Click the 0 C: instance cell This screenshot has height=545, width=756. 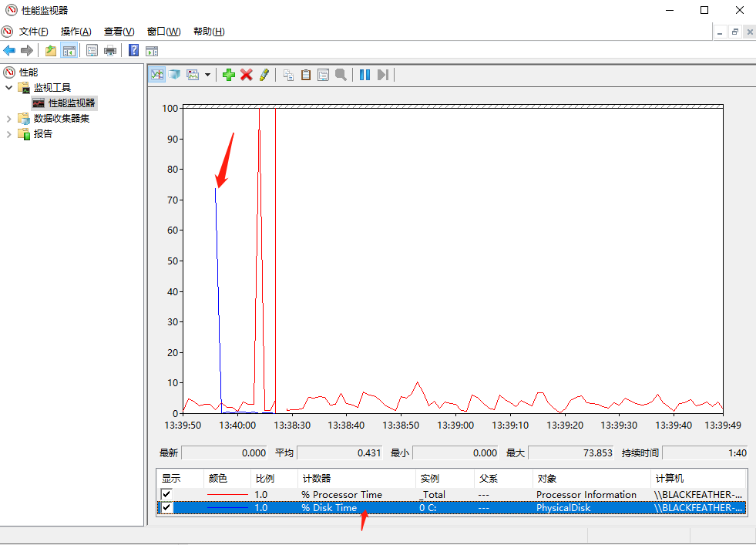[428, 507]
